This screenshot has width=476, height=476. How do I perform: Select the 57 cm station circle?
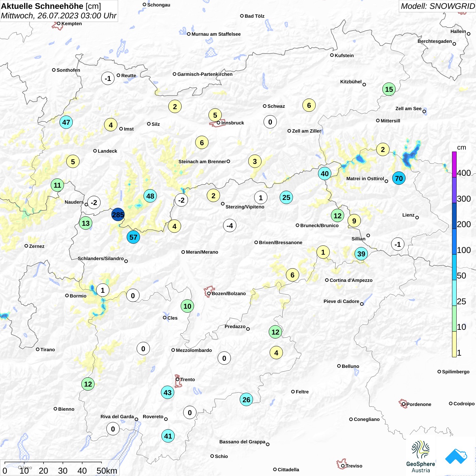pos(133,237)
